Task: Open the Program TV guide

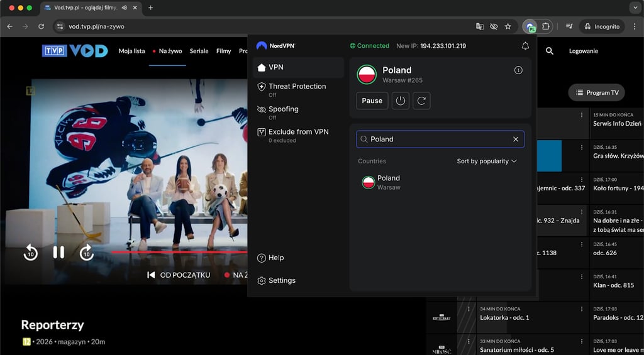Action: (x=596, y=93)
